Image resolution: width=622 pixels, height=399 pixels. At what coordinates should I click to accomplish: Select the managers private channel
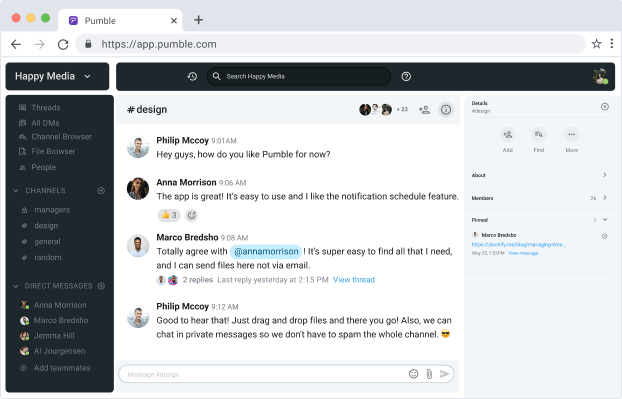(x=46, y=210)
